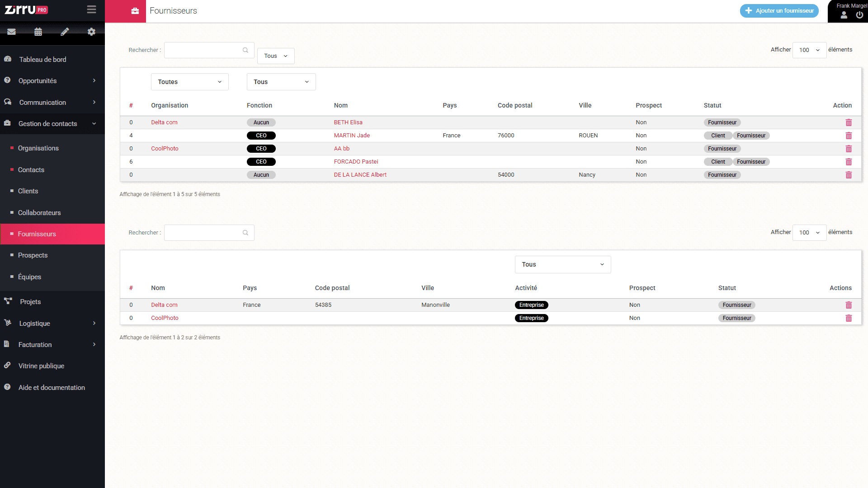Open Frank Margel's profile icon
Image resolution: width=868 pixels, height=488 pixels.
point(843,15)
